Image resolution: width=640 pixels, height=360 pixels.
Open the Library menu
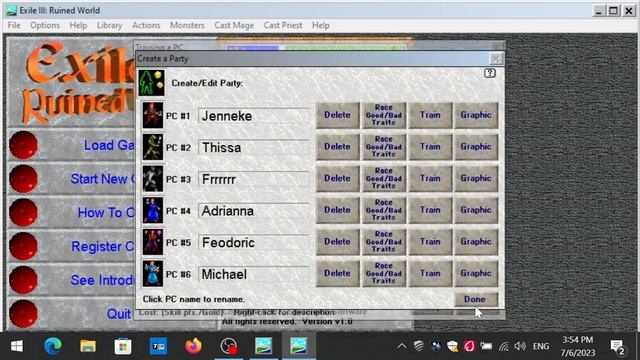[x=109, y=25]
